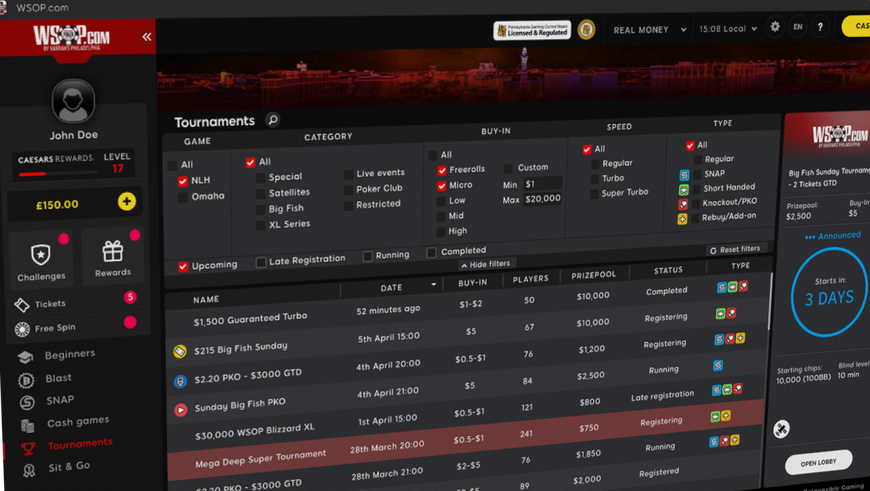This screenshot has height=491, width=870.
Task: Check the Satellites category checkbox
Action: pyautogui.click(x=260, y=194)
